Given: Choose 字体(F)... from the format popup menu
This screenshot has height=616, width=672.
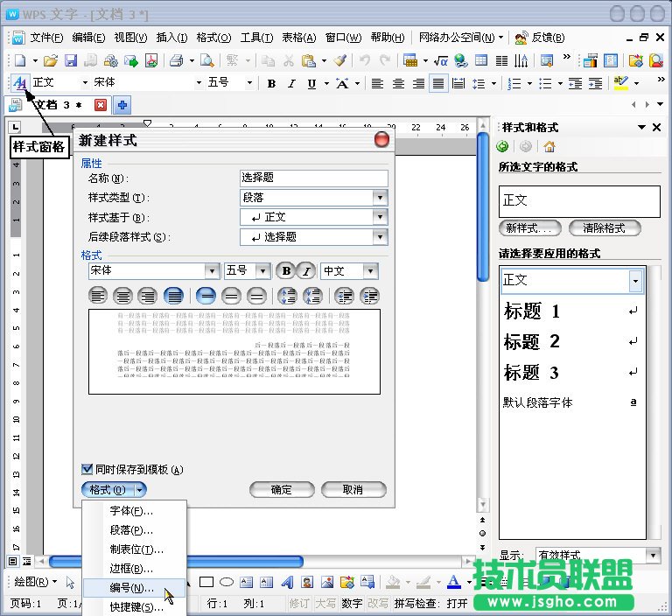Looking at the screenshot, I should 134,511.
